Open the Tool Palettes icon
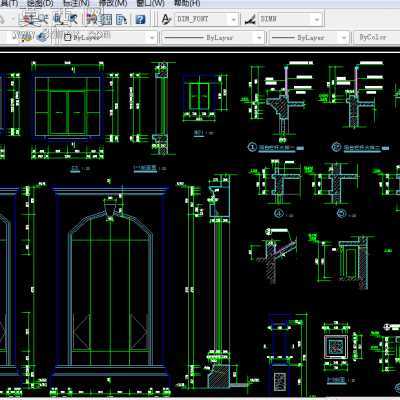Viewport: 400px width, 400px height. coord(121,19)
